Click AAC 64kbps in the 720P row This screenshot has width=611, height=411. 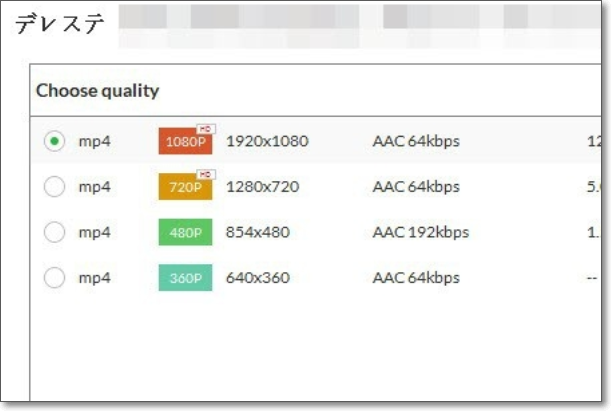[x=416, y=187]
